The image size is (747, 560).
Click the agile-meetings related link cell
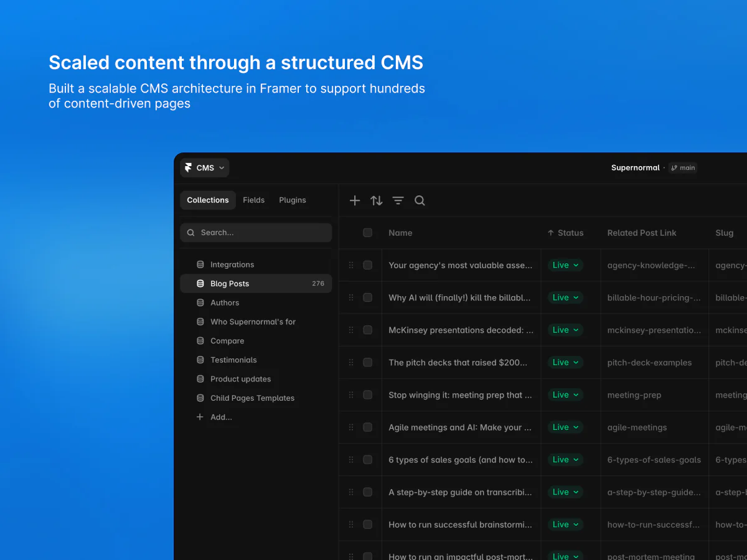tap(655, 427)
